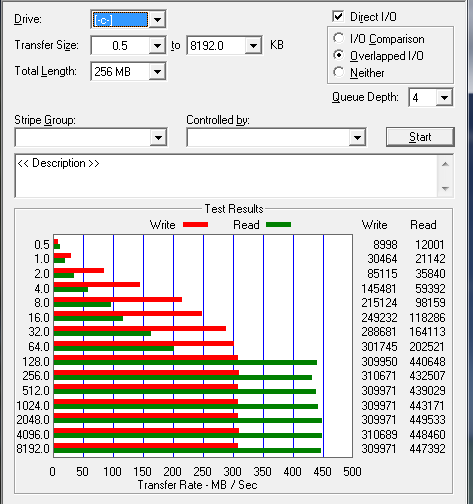Click the Description scrollbar up arrow
The image size is (473, 504).
tap(445, 164)
